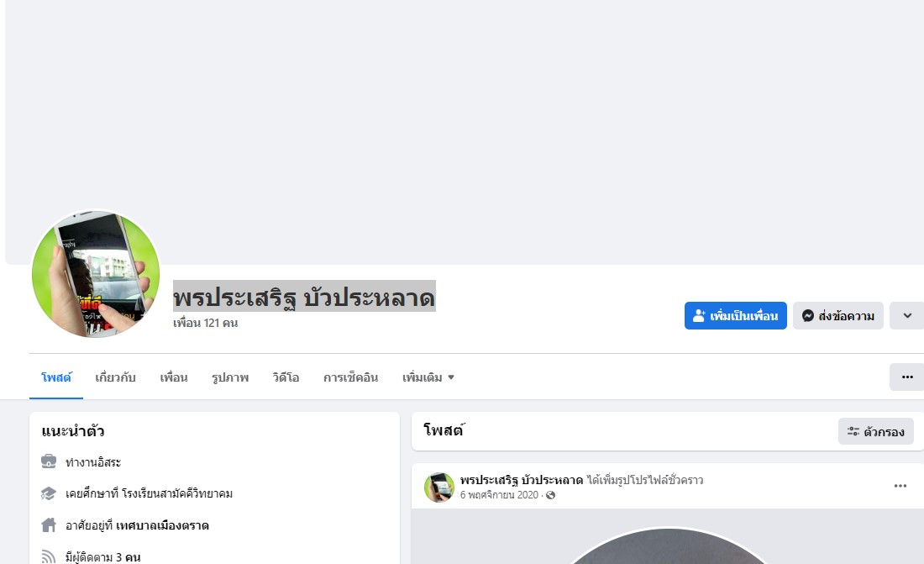The height and width of the screenshot is (564, 924).
Task: Open the post's temporary profile picture image
Action: tap(668, 546)
